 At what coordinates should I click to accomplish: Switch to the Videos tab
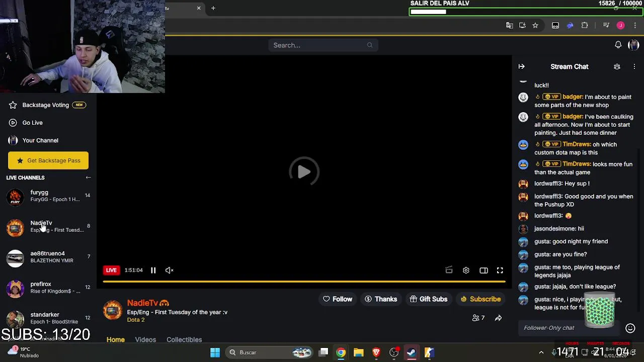(145, 340)
